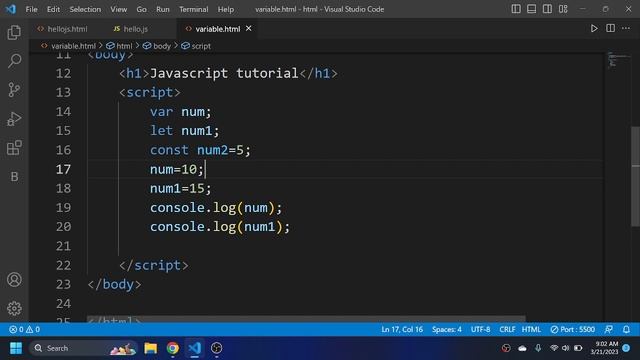
Task: Click the VS Code logo in title bar
Action: (11, 9)
